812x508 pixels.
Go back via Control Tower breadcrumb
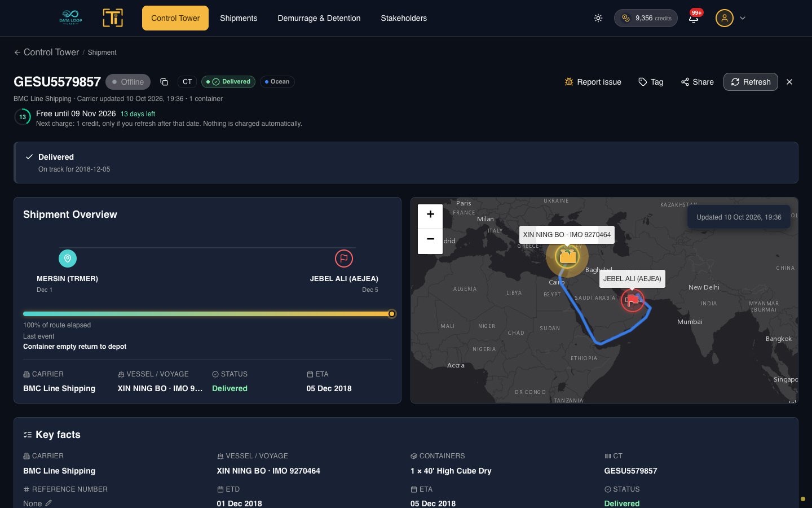[x=46, y=52]
